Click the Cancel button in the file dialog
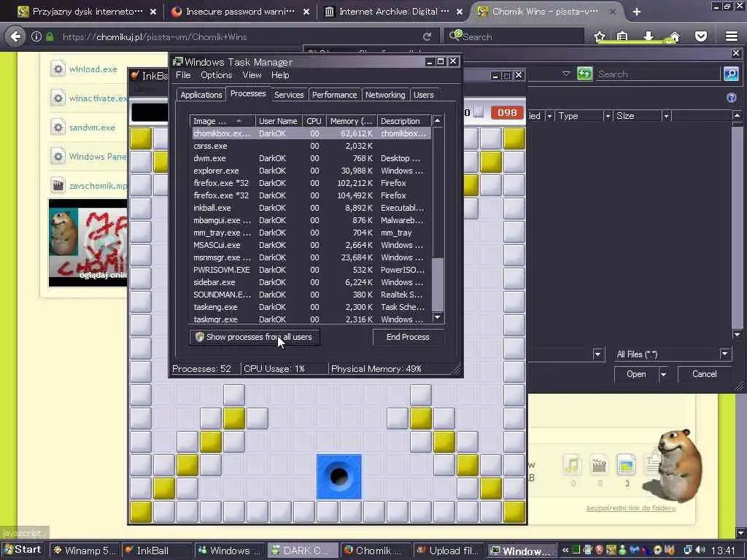747x560 pixels. coord(704,374)
